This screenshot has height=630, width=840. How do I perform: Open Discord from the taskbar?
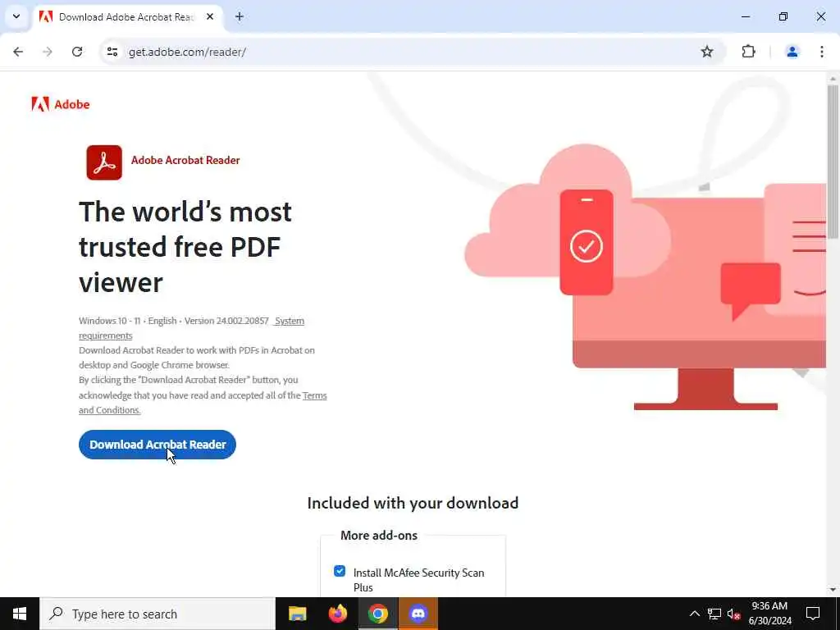[418, 614]
